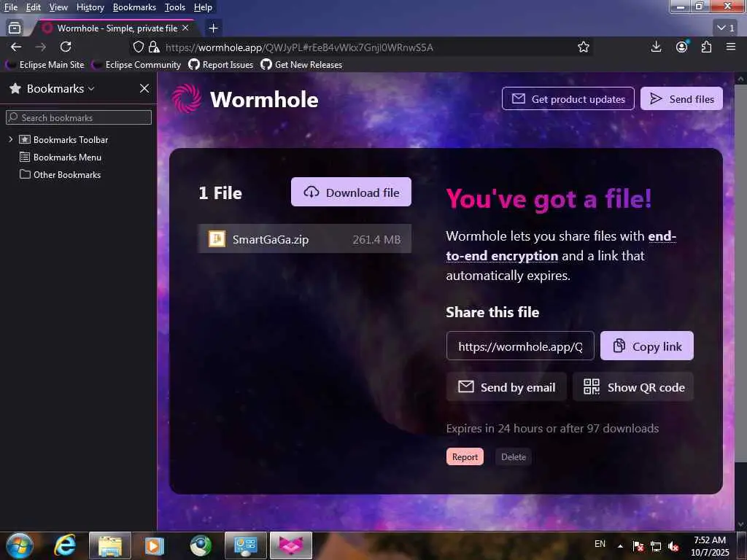
Task: Open the File menu
Action: coord(10,7)
